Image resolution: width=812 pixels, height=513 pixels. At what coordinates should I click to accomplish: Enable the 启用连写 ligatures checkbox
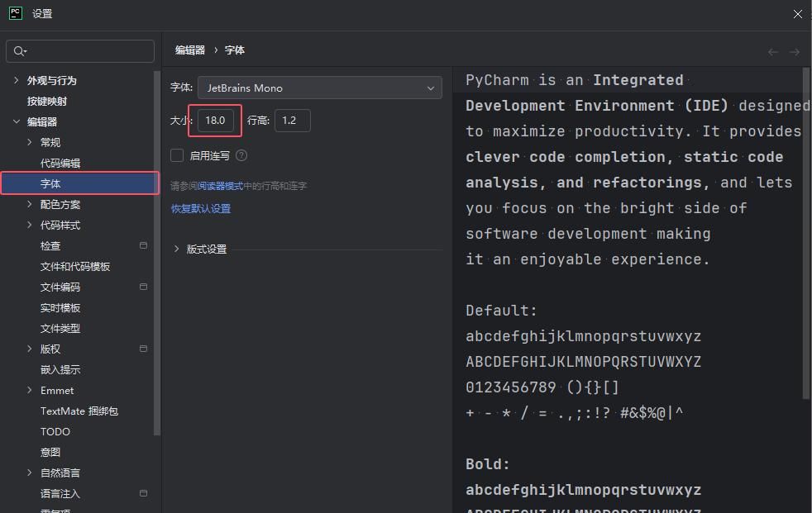pos(177,155)
